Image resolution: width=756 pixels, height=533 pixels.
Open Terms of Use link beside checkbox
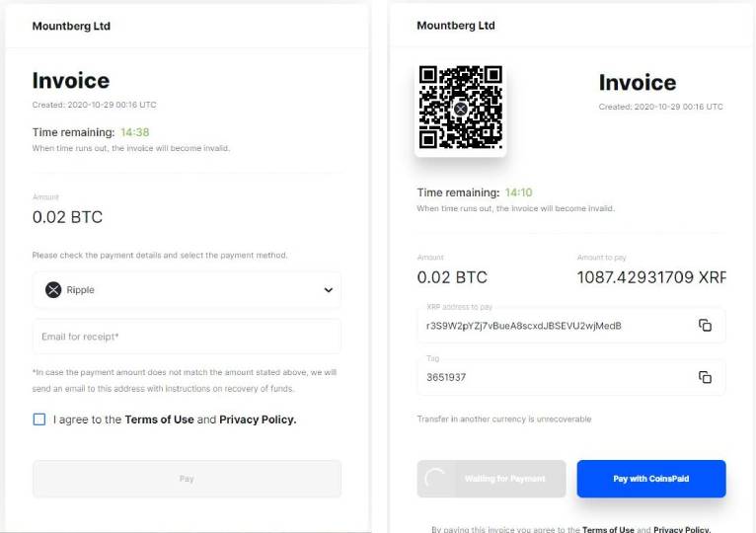click(159, 419)
